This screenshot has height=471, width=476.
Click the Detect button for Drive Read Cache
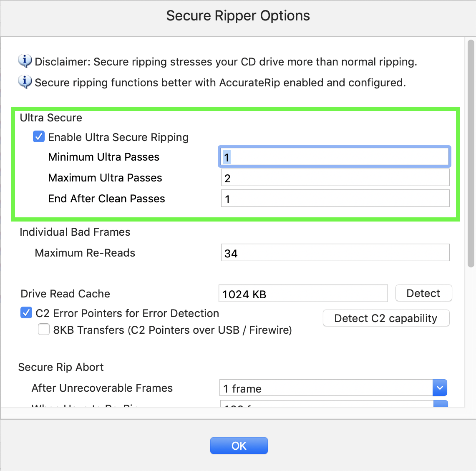click(x=423, y=293)
